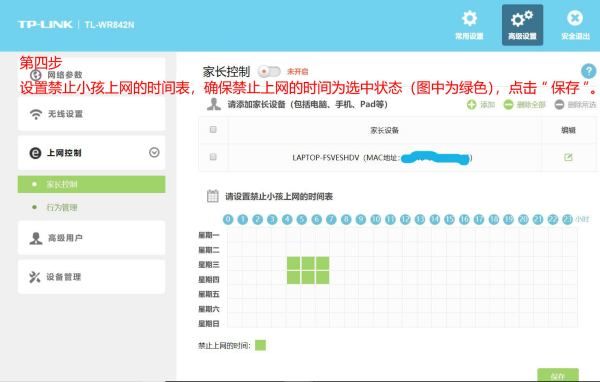The image size is (600, 382).
Task: Toggle green 星期三 cell between hours 4 and 5
Action: [x=293, y=263]
